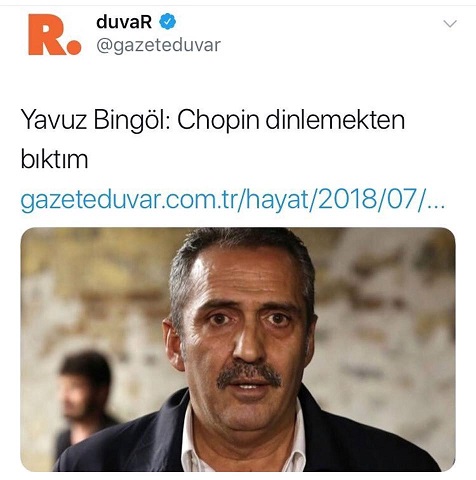Click the blue verified badge next to duvaR
Viewport: 476px width, 480px height.
click(167, 22)
